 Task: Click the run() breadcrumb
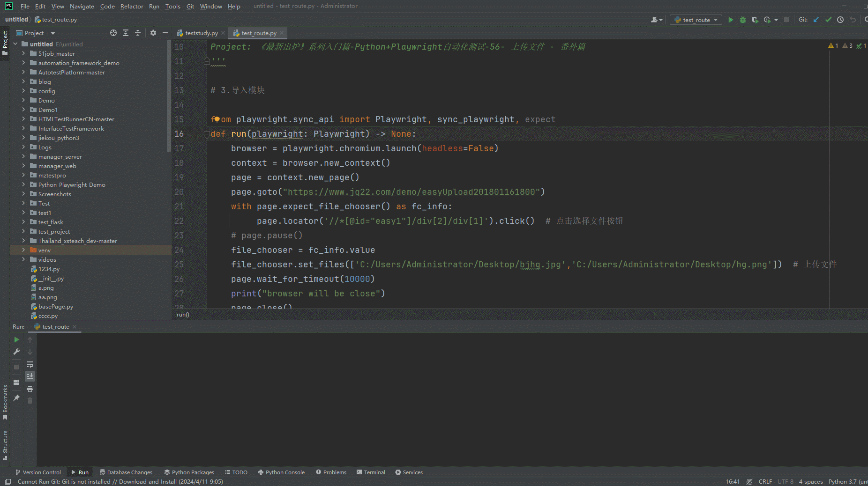tap(183, 315)
